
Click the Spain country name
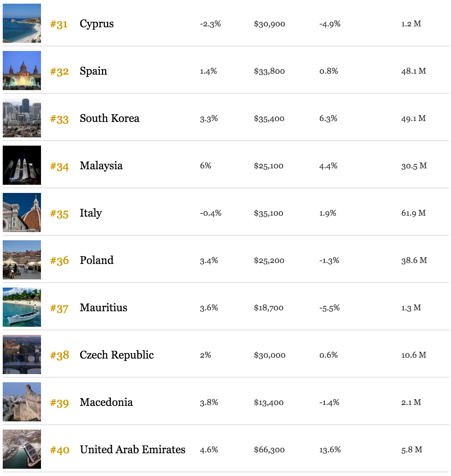tap(93, 71)
